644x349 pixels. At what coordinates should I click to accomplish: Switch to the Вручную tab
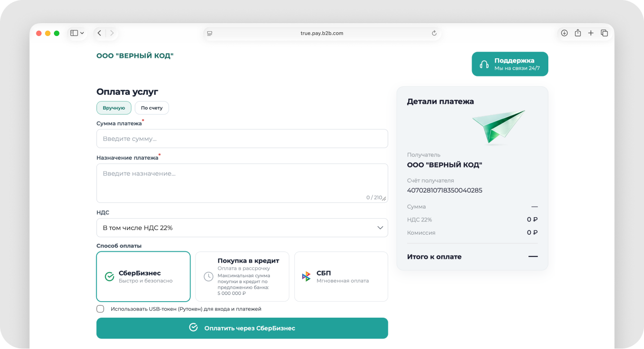coord(114,108)
